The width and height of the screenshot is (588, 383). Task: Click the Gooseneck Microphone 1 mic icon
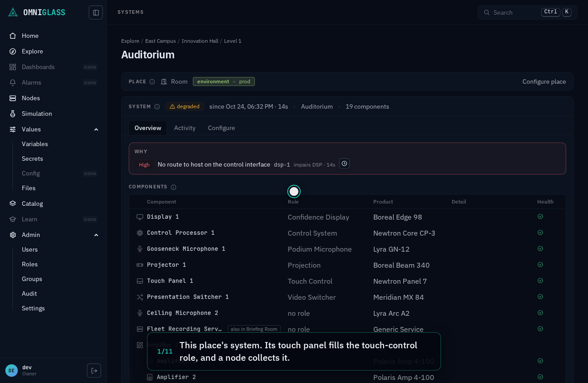click(140, 249)
